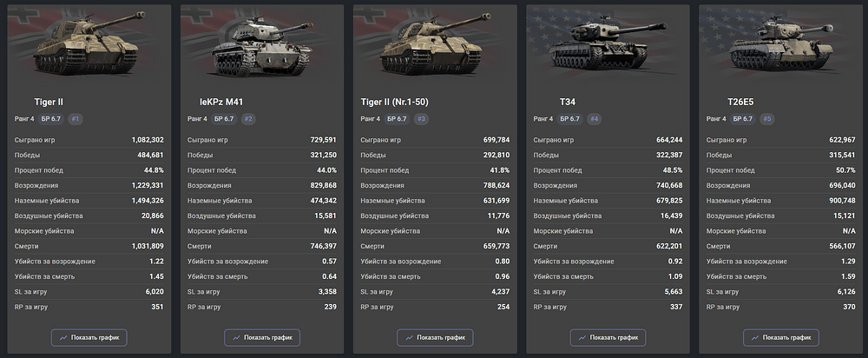Screen dimensions: 868x358
Task: Show graph for Tiger II (Nr.1-50)
Action: (435, 337)
